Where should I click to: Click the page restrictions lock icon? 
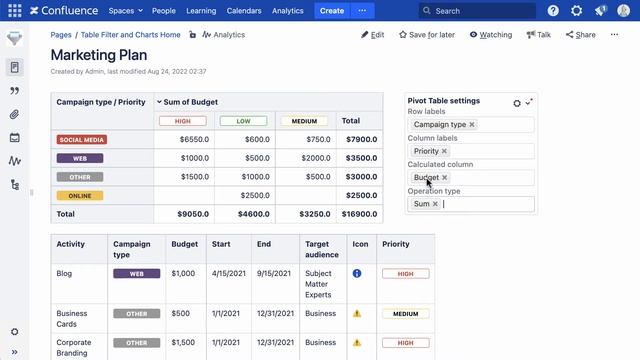[x=192, y=35]
